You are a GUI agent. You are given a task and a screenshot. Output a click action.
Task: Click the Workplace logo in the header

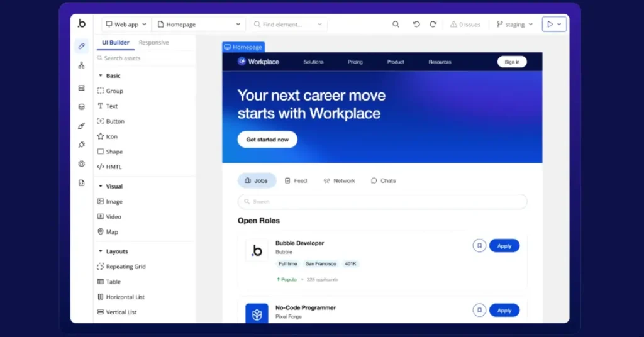pos(258,62)
